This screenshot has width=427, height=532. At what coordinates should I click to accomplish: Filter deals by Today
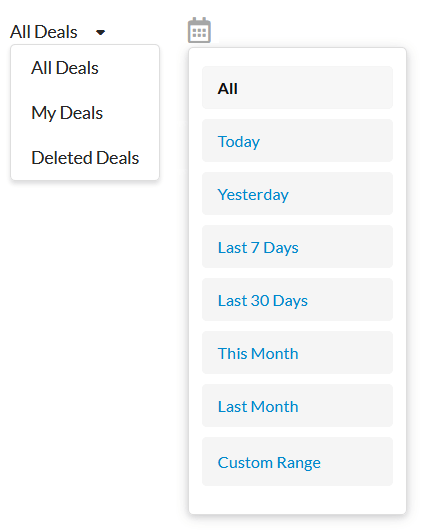coord(239,141)
